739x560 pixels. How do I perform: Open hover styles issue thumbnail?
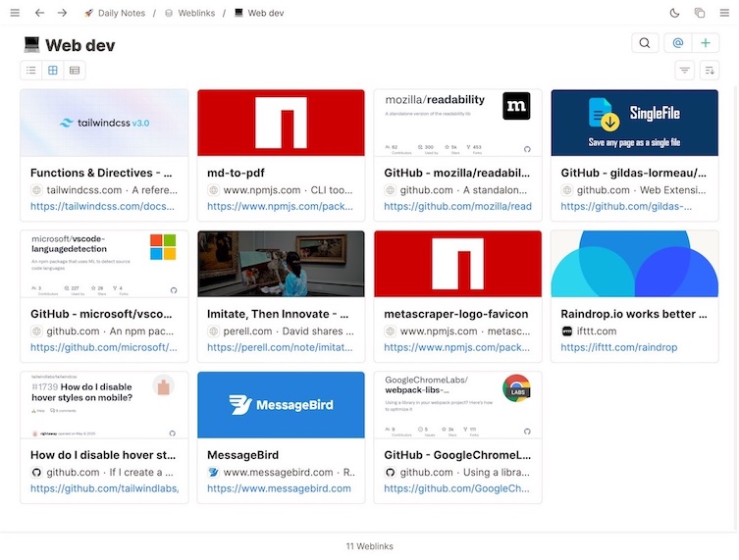point(104,405)
